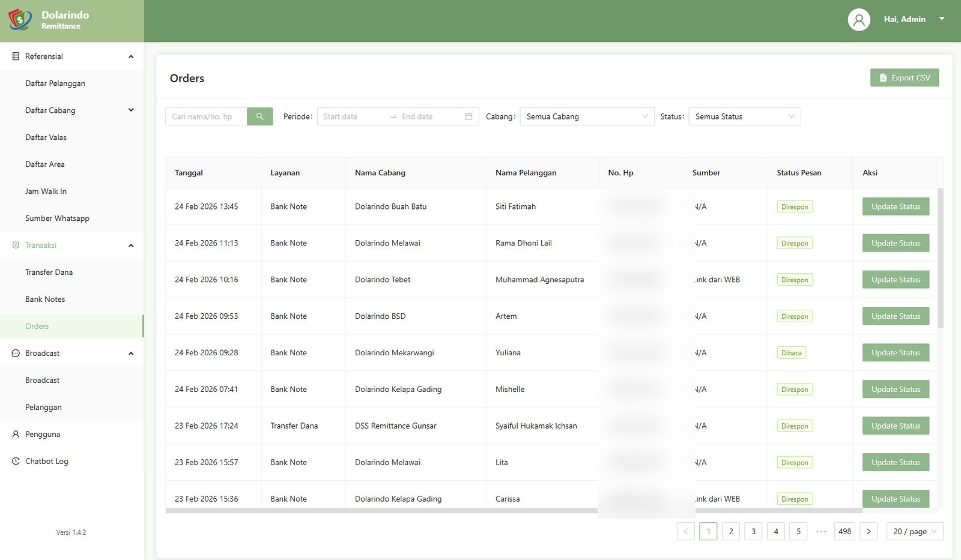Open the 20 / page size dropdown
961x560 pixels.
915,531
